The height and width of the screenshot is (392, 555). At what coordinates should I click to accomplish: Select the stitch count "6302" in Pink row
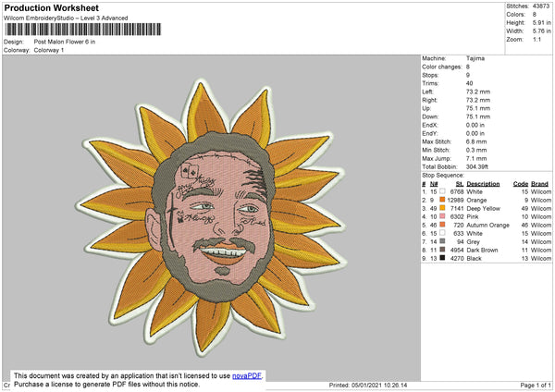(x=457, y=216)
